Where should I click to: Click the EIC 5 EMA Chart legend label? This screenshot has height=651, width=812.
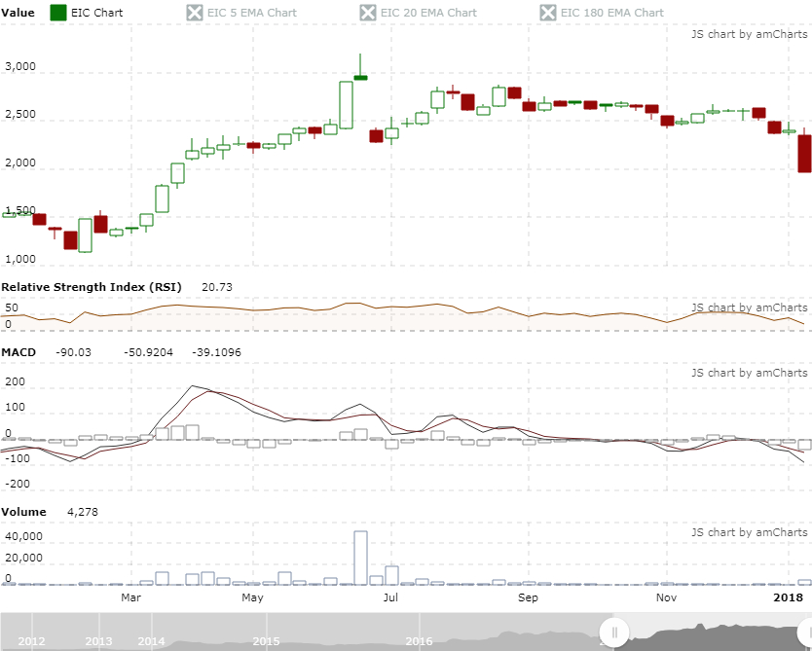(x=252, y=13)
